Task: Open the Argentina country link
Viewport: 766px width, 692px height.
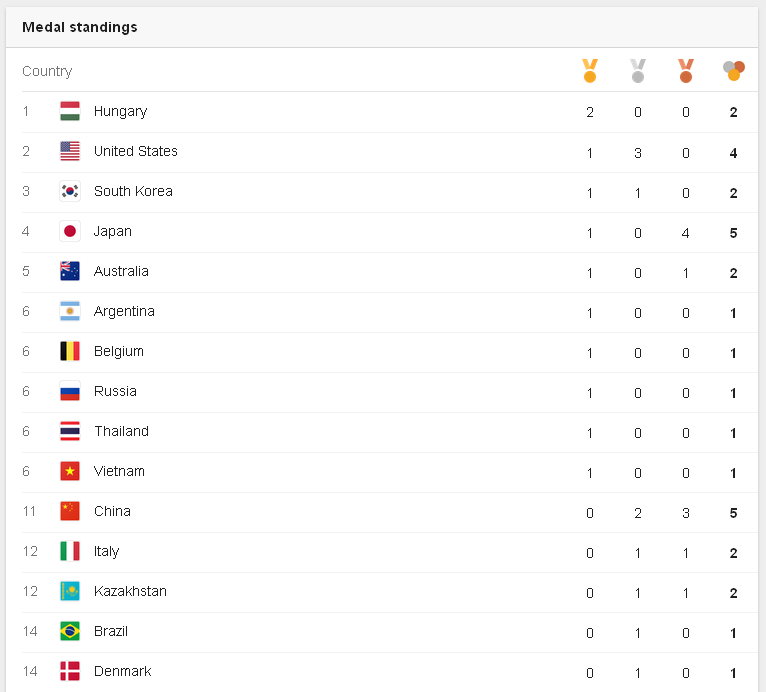Action: pos(124,312)
